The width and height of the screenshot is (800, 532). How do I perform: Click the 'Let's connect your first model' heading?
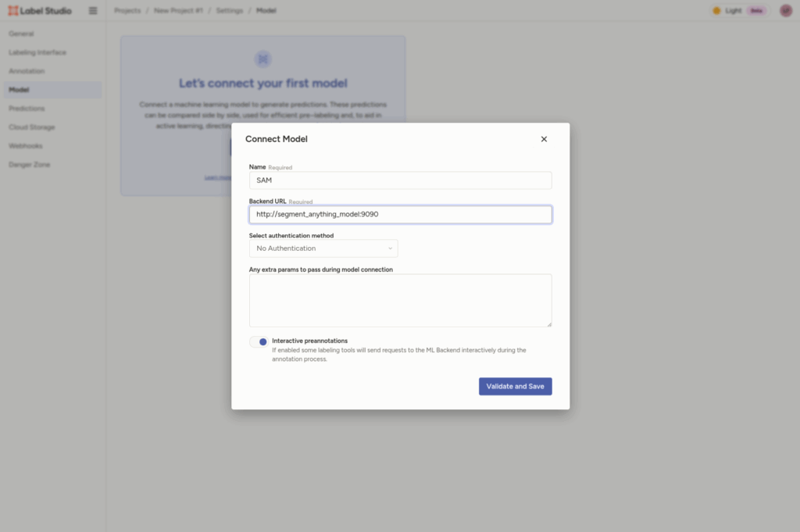[262, 83]
